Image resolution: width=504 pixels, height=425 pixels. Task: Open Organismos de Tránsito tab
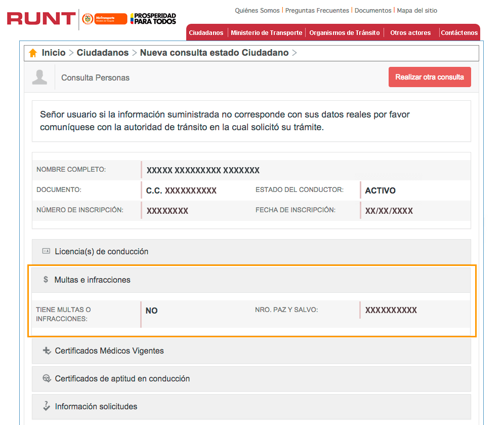pos(344,32)
